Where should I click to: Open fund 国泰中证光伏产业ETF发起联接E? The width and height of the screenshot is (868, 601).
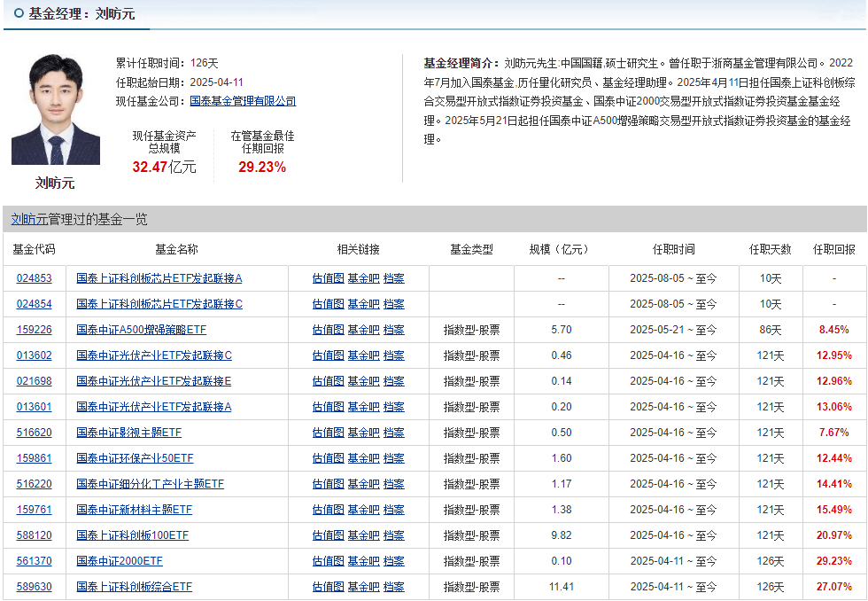tap(153, 381)
